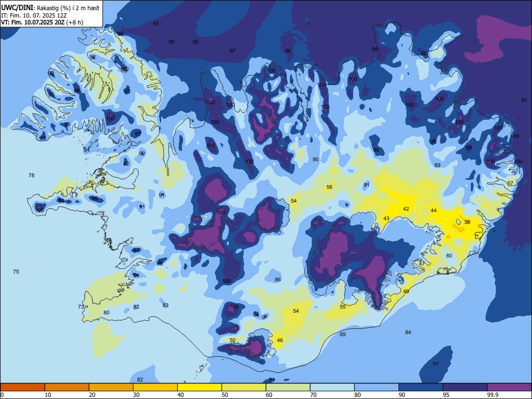Click the legend tick label '70'
The height and width of the screenshot is (399, 532).
[313, 395]
